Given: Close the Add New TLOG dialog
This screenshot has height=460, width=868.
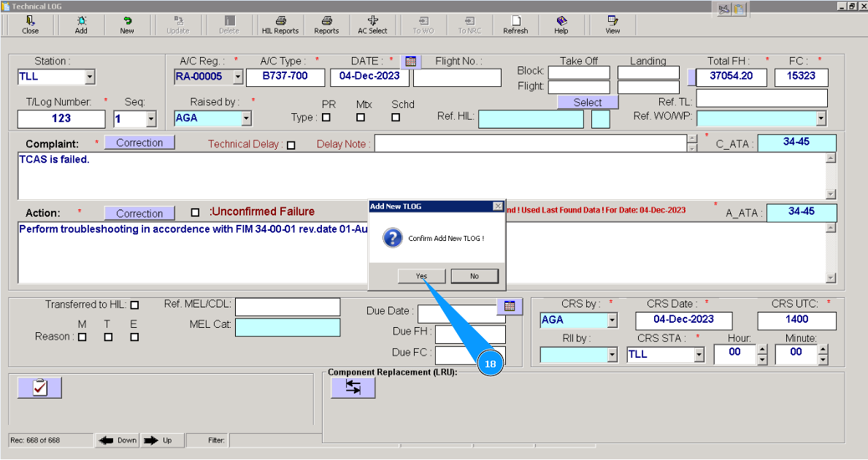Looking at the screenshot, I should click(x=498, y=207).
